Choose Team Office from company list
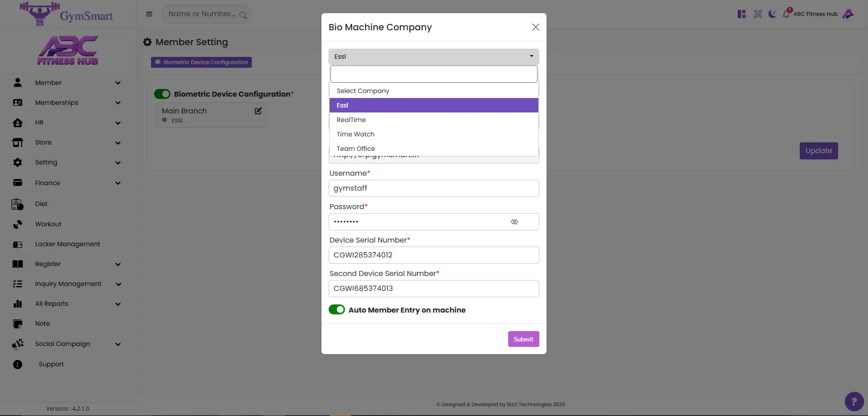Screen dimensions: 868x416 [x=434, y=149]
